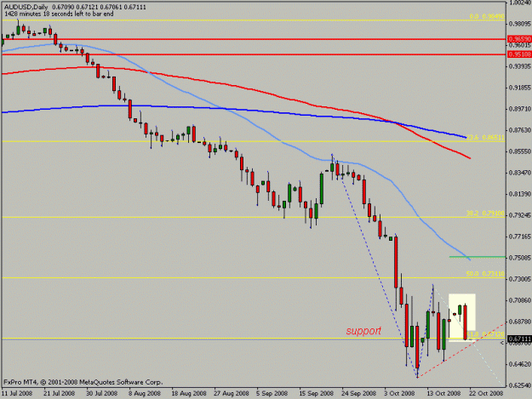Click the 0.85550 price axis label

[520, 151]
